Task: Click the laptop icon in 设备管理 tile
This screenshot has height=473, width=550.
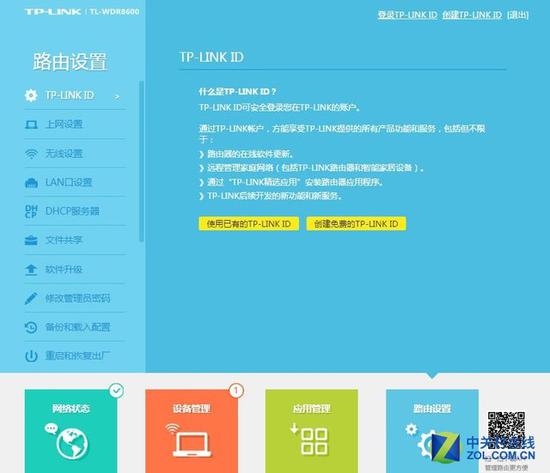Action: [192, 444]
